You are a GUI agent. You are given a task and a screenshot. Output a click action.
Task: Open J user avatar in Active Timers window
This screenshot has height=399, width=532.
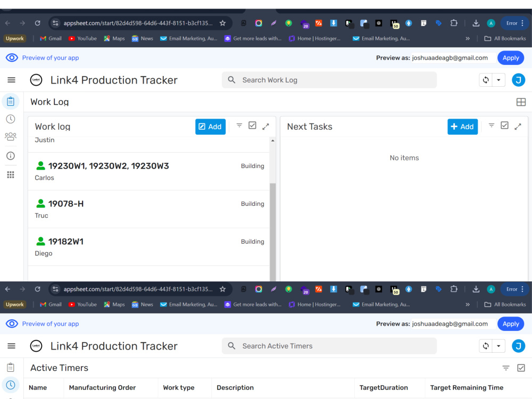518,346
